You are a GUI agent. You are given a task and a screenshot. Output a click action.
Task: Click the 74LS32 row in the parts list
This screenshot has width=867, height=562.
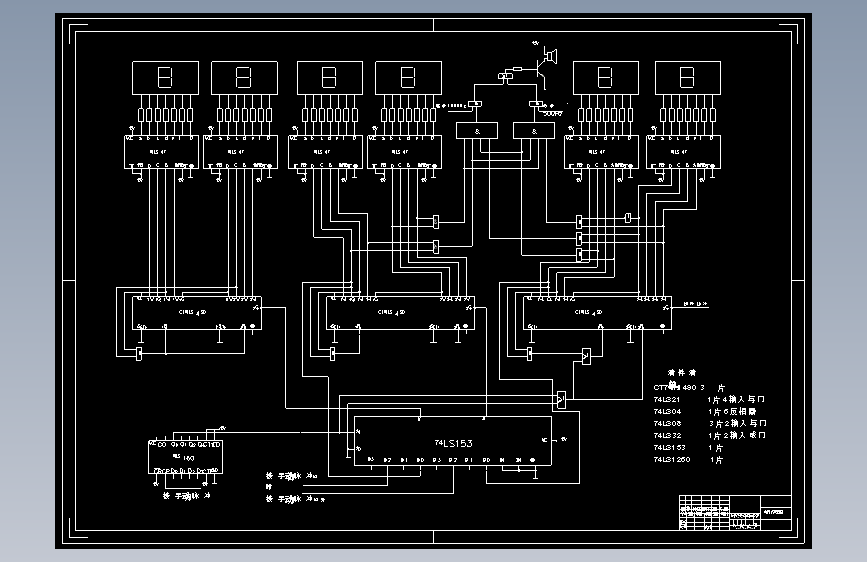709,435
